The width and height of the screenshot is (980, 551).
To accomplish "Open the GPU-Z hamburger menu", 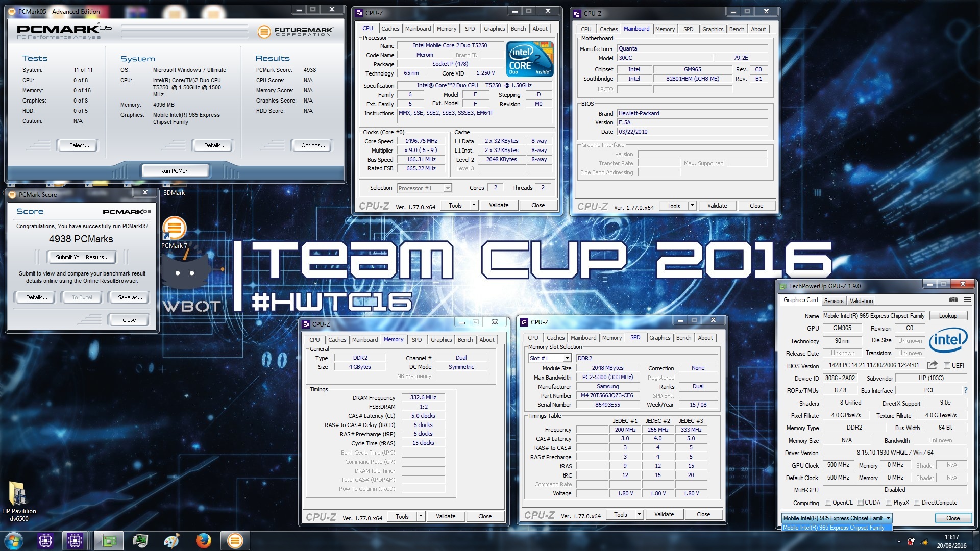I will pyautogui.click(x=967, y=300).
